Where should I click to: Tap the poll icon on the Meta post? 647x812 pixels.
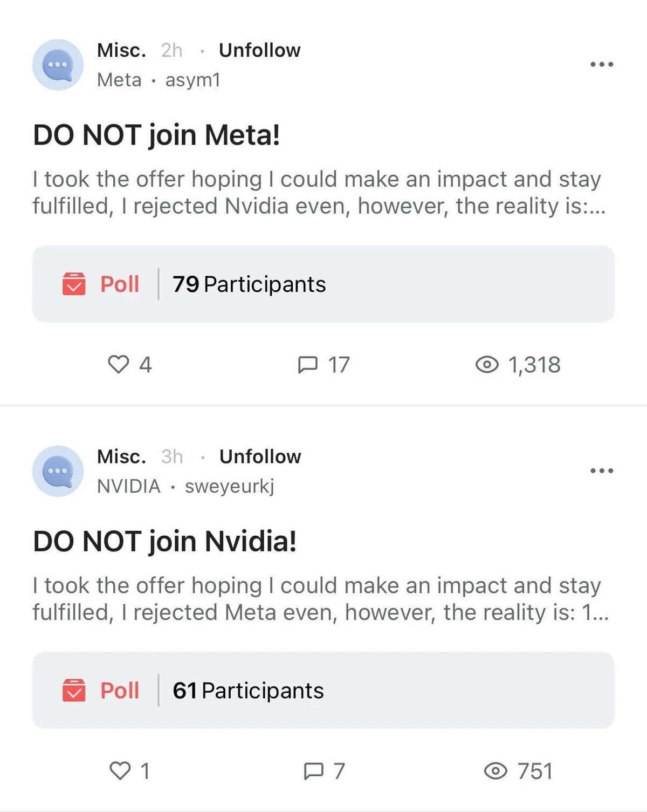click(74, 284)
